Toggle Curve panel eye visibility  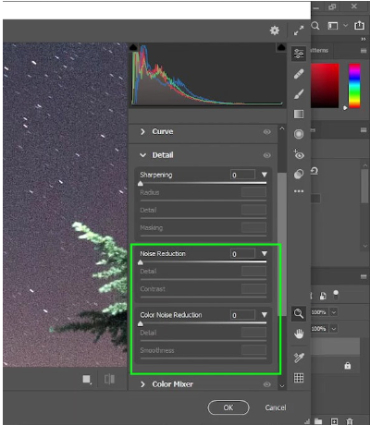pyautogui.click(x=267, y=132)
